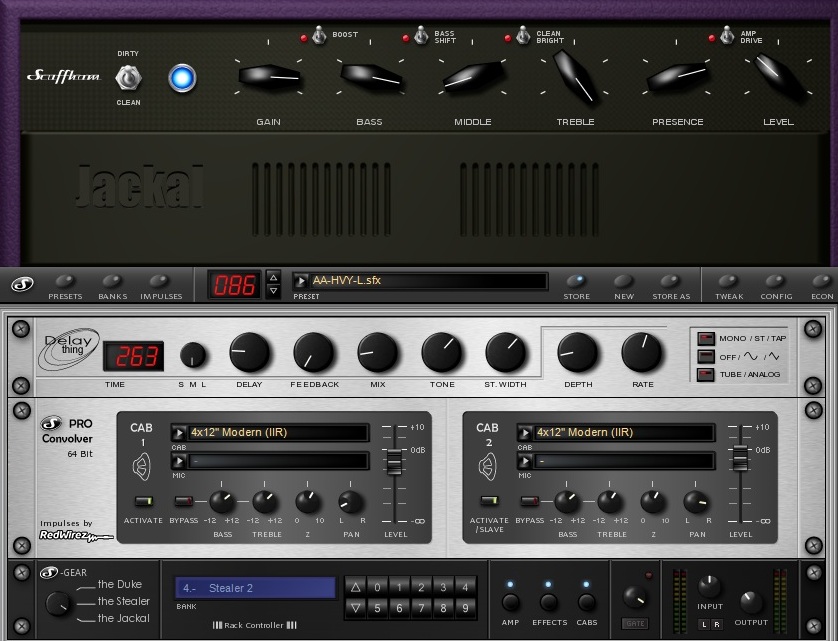Open the Banks panel button
The height and width of the screenshot is (641, 838).
click(112, 281)
